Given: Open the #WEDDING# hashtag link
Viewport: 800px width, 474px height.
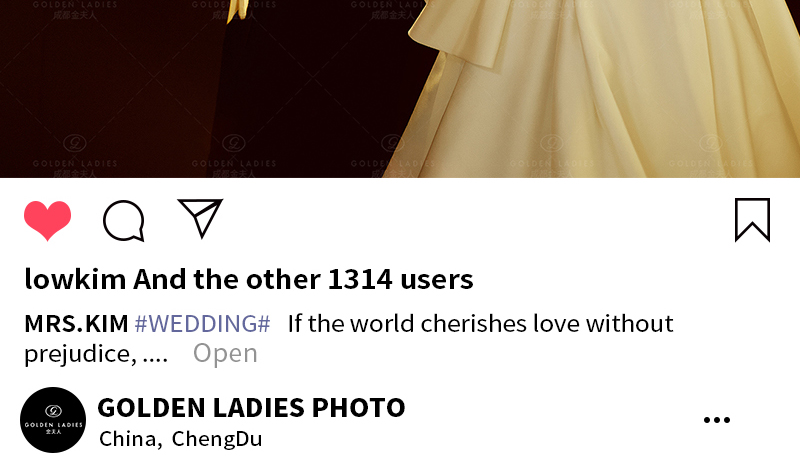Looking at the screenshot, I should point(202,323).
